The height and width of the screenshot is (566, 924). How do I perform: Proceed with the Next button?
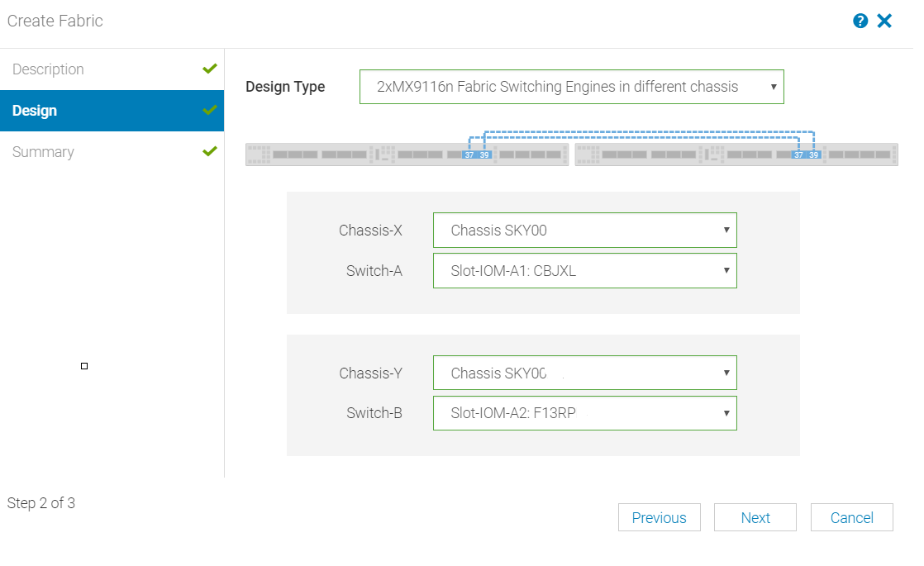pos(755,518)
